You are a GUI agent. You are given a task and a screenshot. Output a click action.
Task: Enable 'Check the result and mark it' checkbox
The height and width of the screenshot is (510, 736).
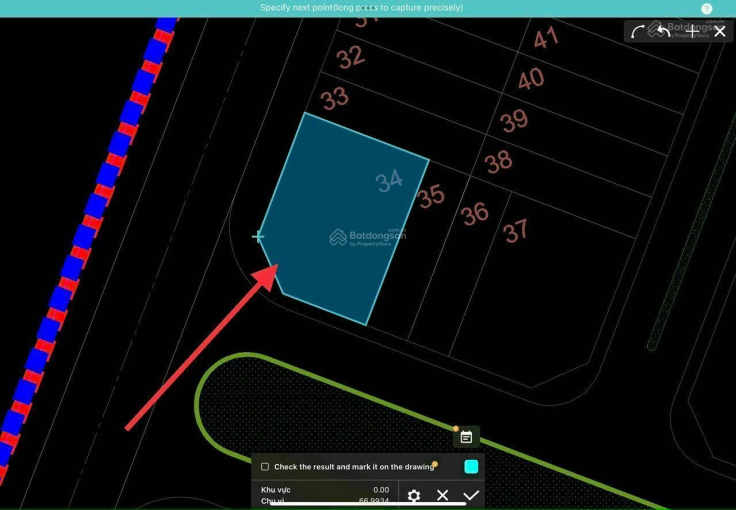pos(265,467)
